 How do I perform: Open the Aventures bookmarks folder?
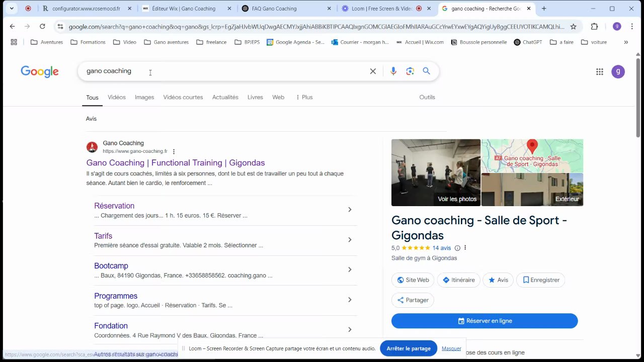coord(47,42)
